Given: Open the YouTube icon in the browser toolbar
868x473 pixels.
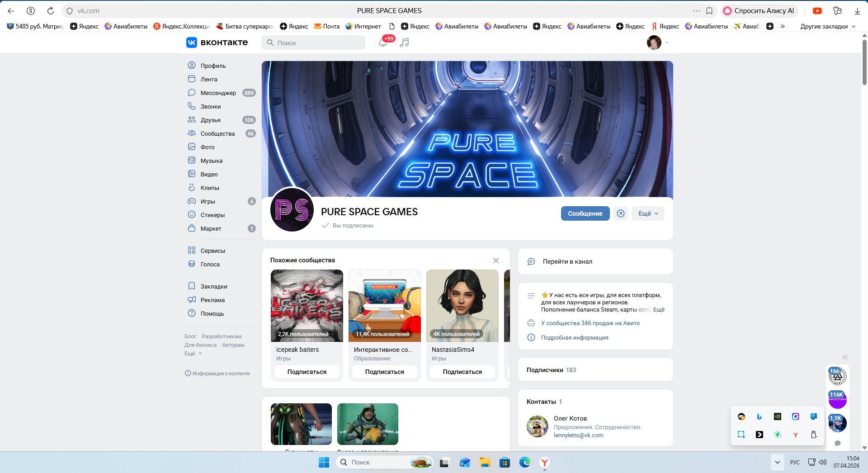Looking at the screenshot, I should point(817,11).
